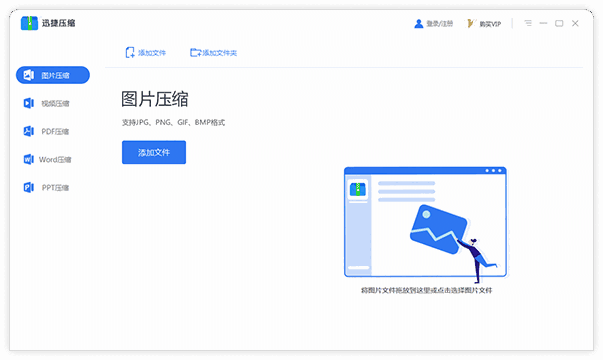Click the add-file icon in toolbar
Screen dimensions: 603x360
pyautogui.click(x=130, y=53)
